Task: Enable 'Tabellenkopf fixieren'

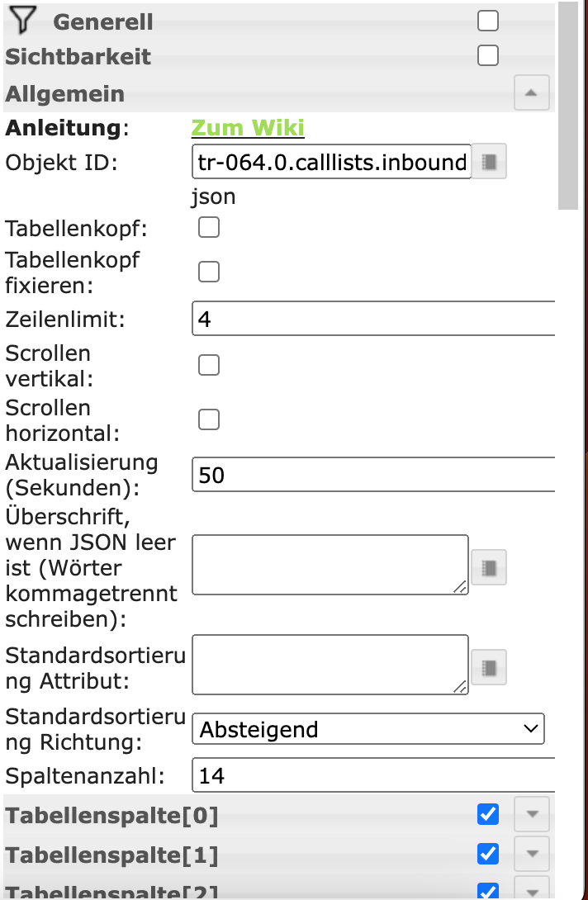Action: (x=208, y=271)
